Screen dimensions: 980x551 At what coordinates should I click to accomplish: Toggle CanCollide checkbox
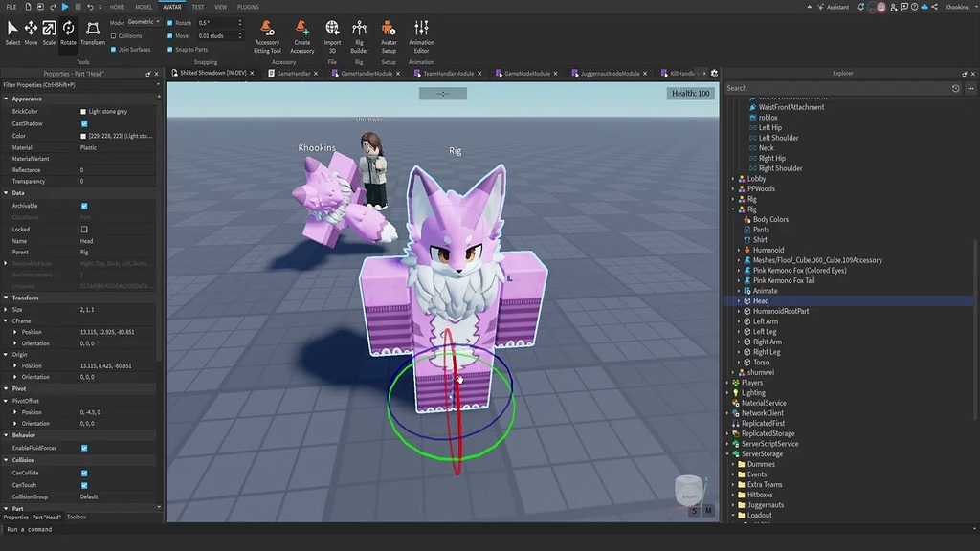coord(84,473)
